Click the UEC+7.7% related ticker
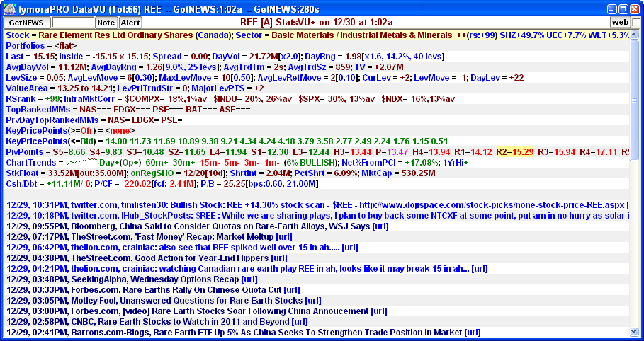 tap(567, 35)
